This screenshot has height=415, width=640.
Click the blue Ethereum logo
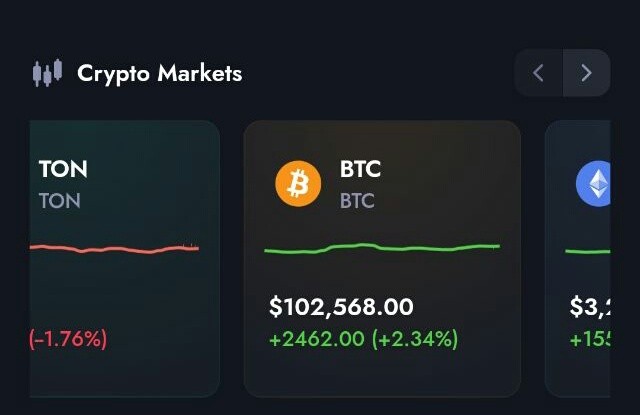(593, 184)
